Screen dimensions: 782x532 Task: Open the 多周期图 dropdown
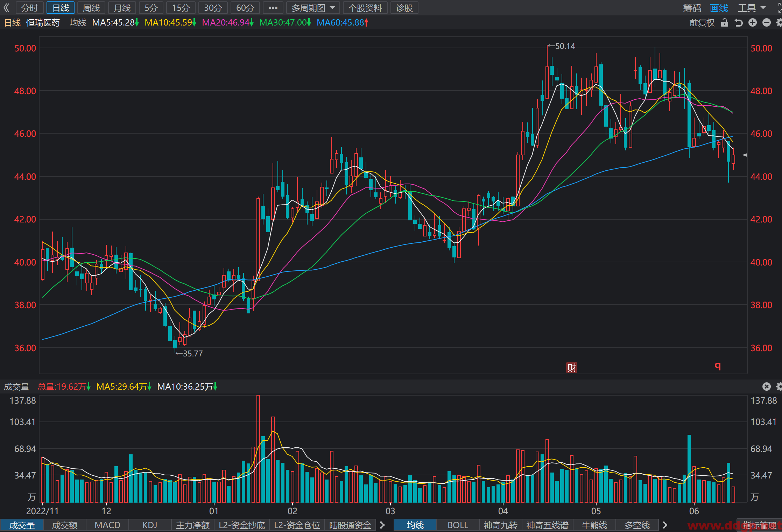tap(313, 8)
